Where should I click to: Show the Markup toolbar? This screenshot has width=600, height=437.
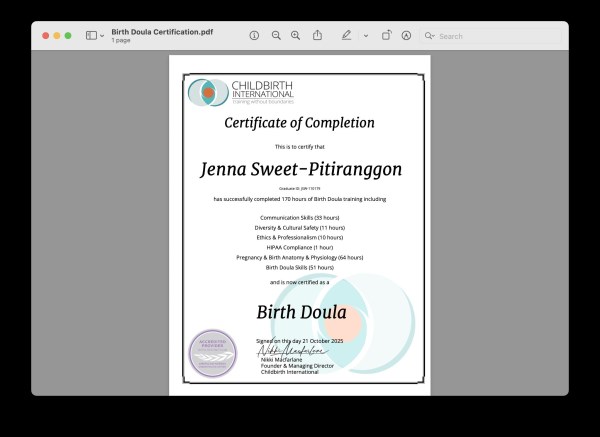click(x=406, y=35)
